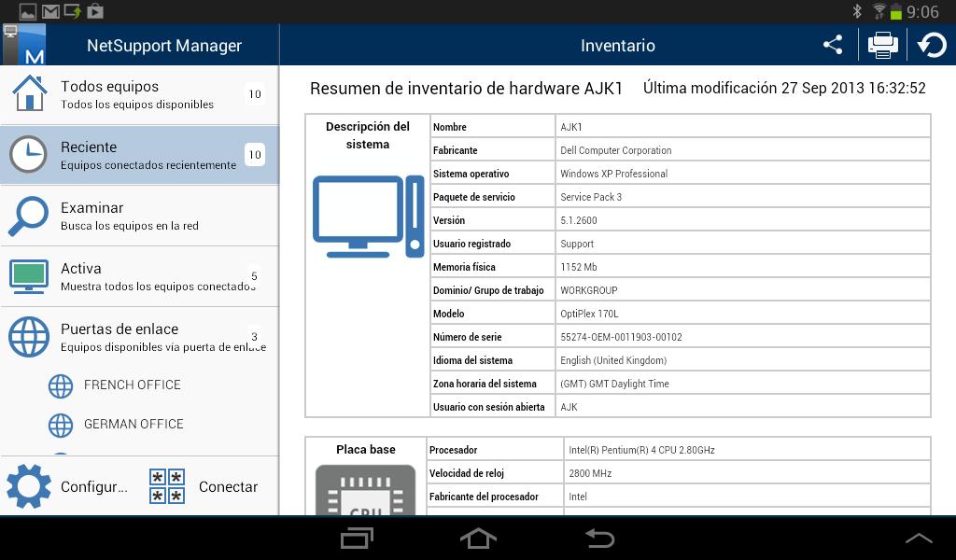Tap the picture notification icon
956x560 pixels.
tap(28, 11)
